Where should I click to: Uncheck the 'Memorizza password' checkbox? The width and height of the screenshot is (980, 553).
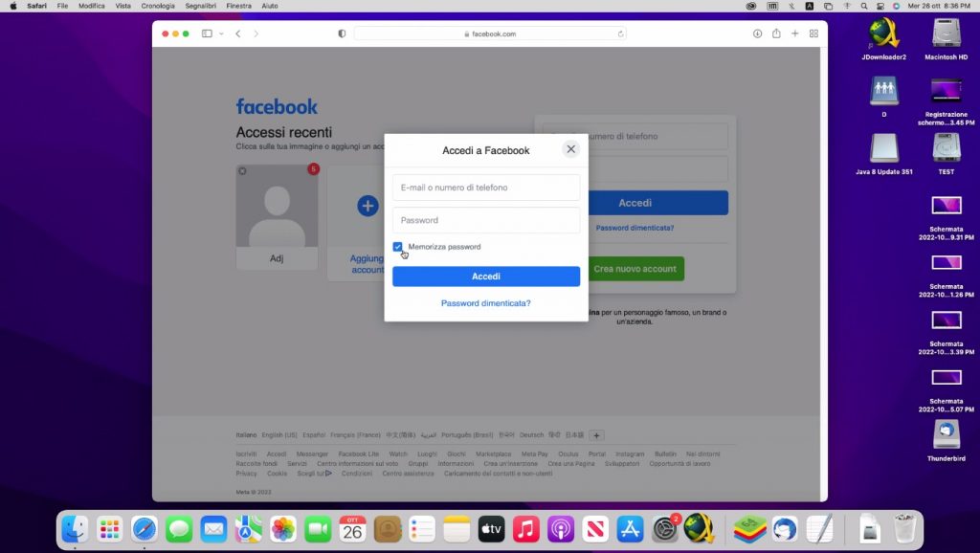click(x=398, y=247)
